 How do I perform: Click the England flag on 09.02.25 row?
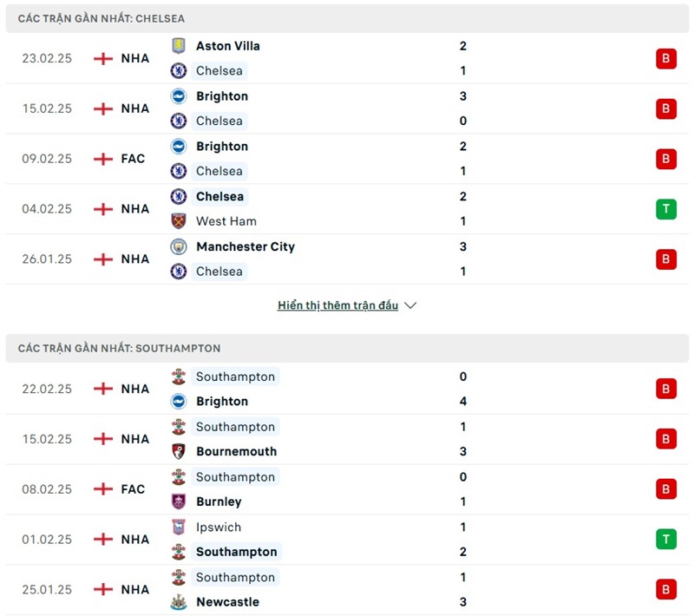pyautogui.click(x=103, y=159)
